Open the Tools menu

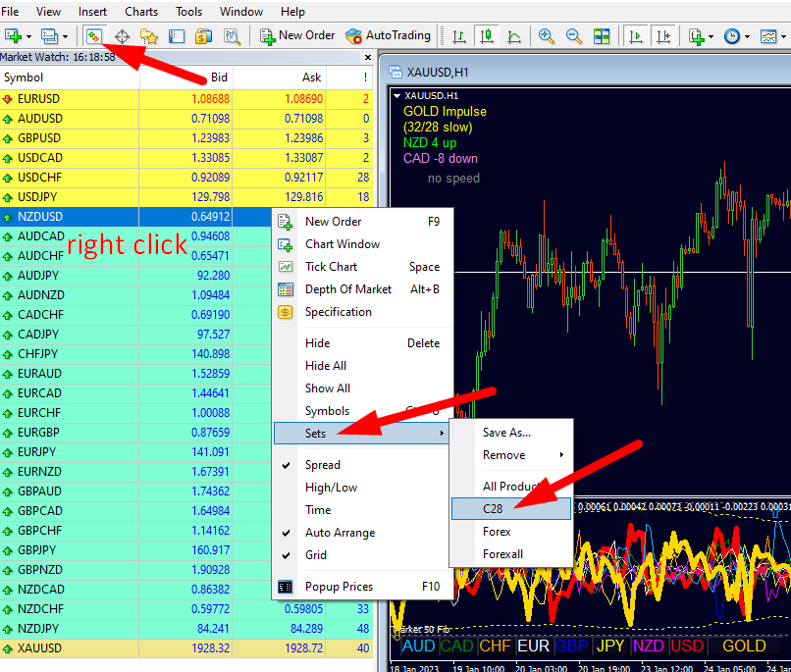coord(188,12)
